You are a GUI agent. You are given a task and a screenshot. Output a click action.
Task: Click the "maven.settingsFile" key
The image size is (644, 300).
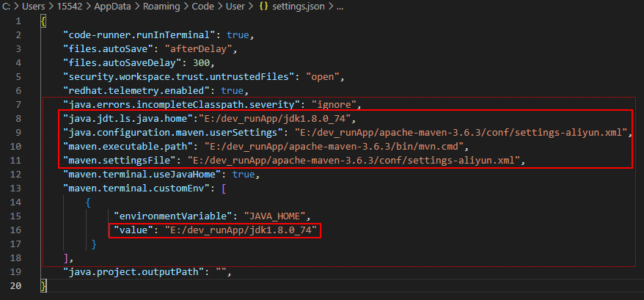pos(120,161)
